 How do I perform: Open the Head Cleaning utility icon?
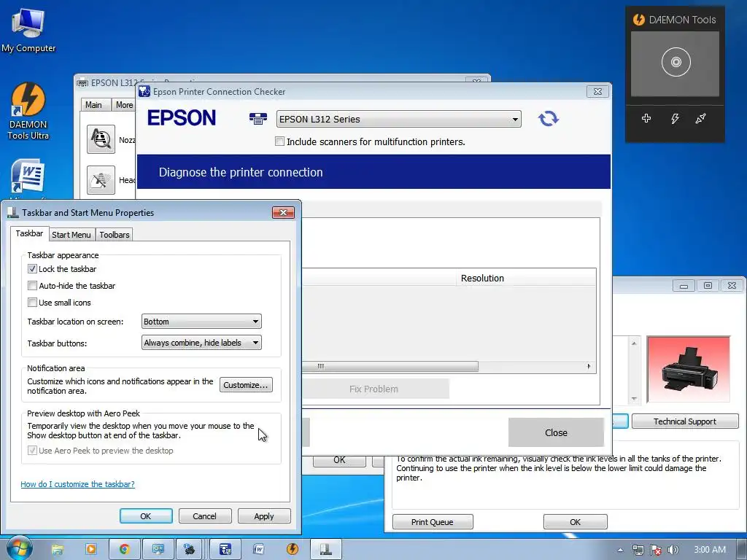[x=101, y=180]
